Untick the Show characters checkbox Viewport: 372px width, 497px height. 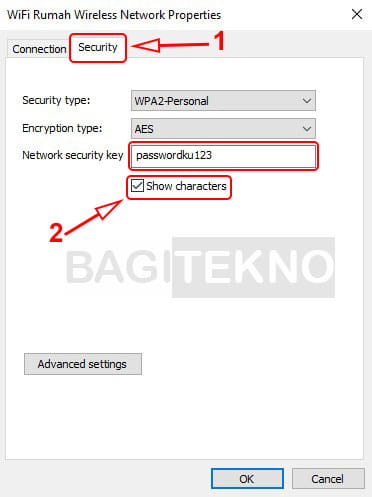(x=137, y=186)
